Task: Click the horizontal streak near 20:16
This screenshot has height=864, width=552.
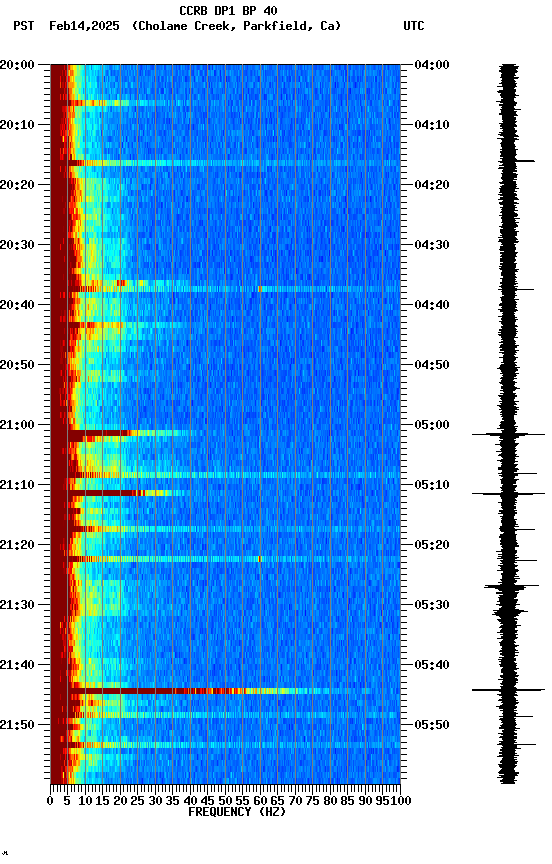Action: click(234, 163)
